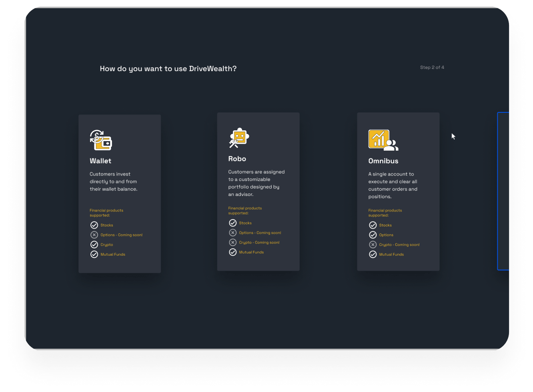Click 'Crypto - Coming soon!' text in Omnibus card
Image resolution: width=533 pixels, height=392 pixels.
click(x=399, y=245)
